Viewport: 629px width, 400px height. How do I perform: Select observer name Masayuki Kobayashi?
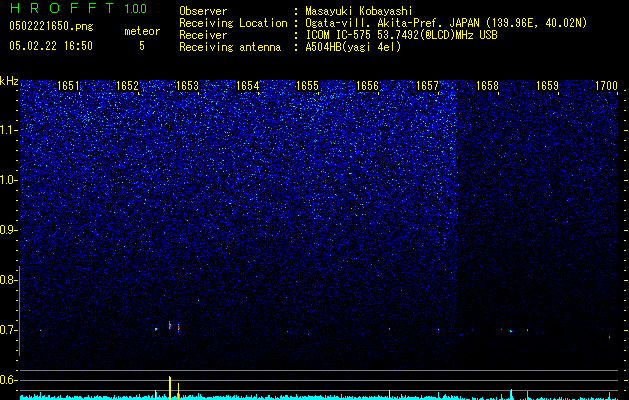click(359, 11)
